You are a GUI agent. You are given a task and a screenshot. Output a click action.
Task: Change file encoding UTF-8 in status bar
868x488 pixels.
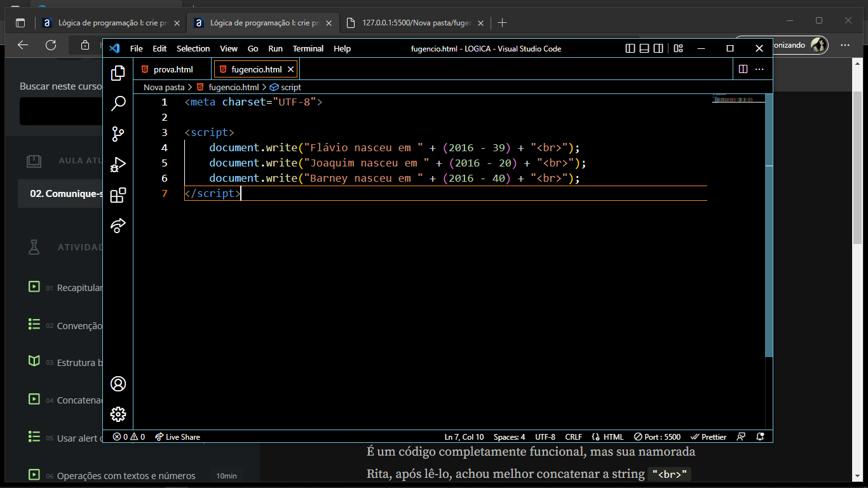pyautogui.click(x=545, y=437)
